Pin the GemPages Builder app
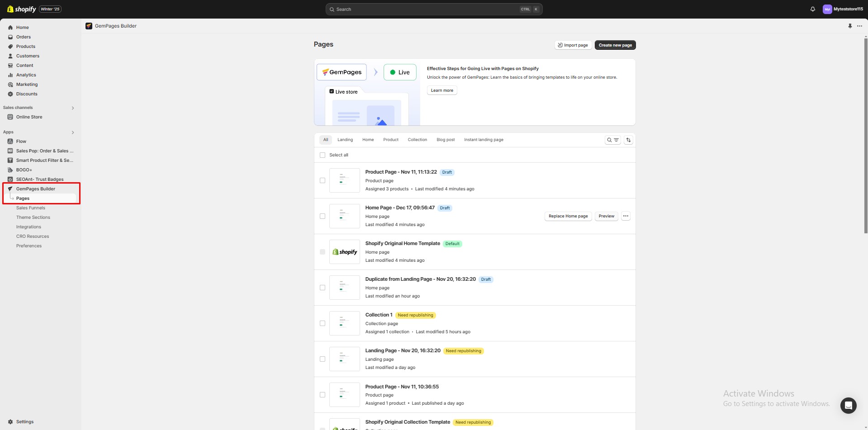This screenshot has width=868, height=430. (850, 26)
